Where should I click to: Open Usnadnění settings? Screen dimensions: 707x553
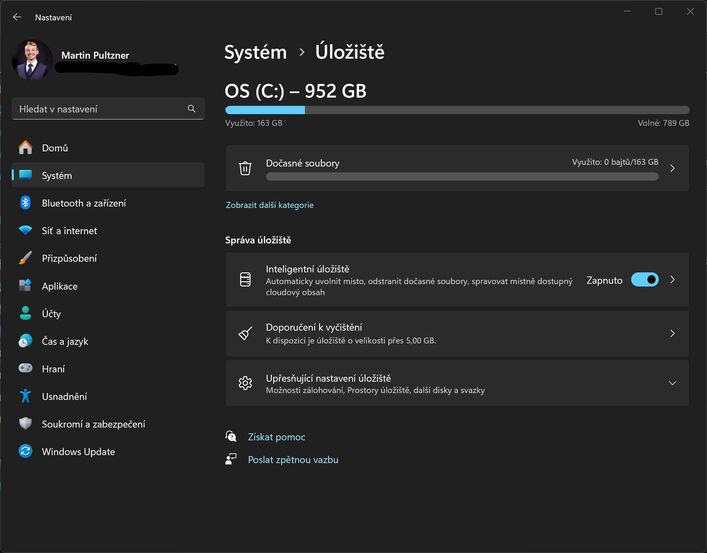click(108, 396)
